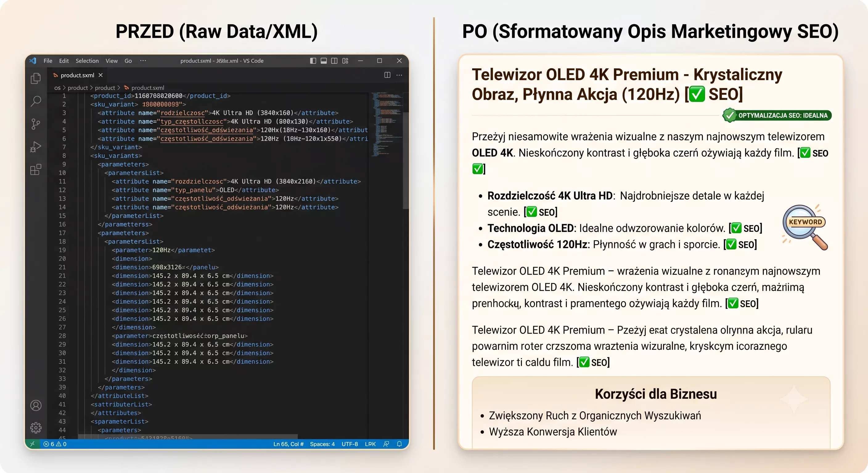Viewport: 868px width, 473px height.
Task: Change indentation via Spaces: 4
Action: (322, 444)
